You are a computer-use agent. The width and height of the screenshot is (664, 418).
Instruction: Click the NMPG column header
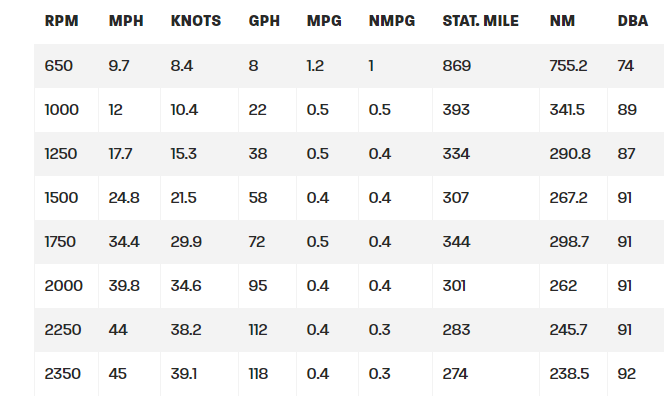pyautogui.click(x=389, y=21)
